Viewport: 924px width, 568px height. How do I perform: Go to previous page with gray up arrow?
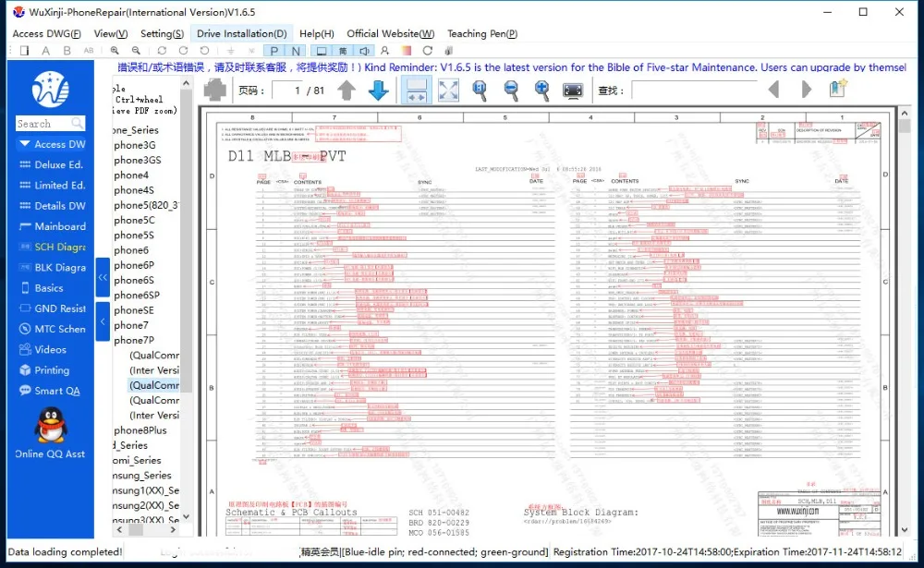pyautogui.click(x=346, y=91)
